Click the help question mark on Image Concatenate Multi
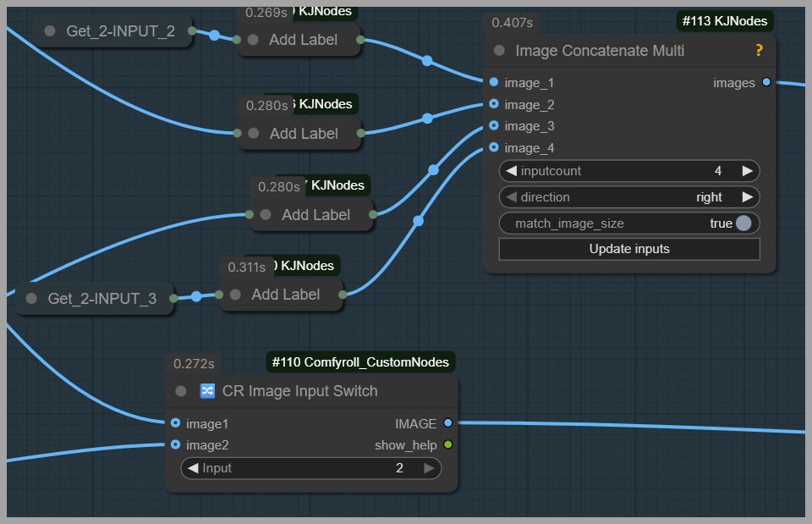812x524 pixels. pos(759,51)
